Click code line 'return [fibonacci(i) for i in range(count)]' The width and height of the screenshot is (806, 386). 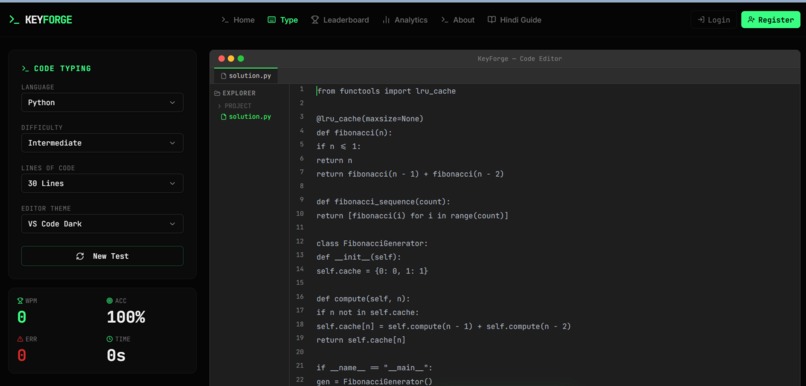[x=412, y=216]
